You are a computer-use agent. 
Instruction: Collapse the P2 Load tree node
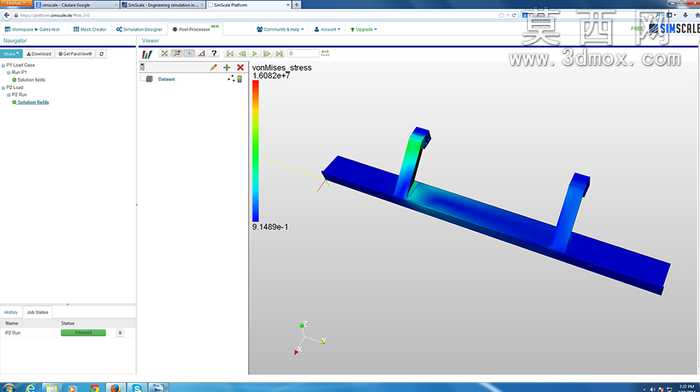click(x=3, y=88)
